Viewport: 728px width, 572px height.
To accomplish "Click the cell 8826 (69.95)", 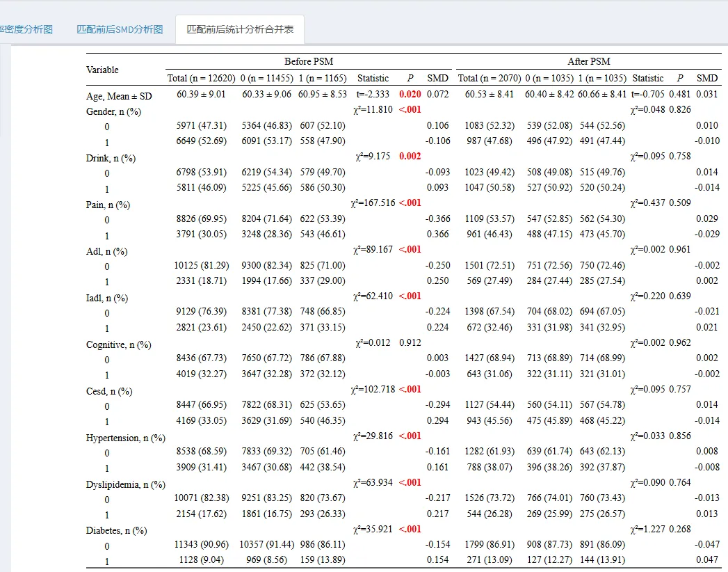I will point(201,219).
